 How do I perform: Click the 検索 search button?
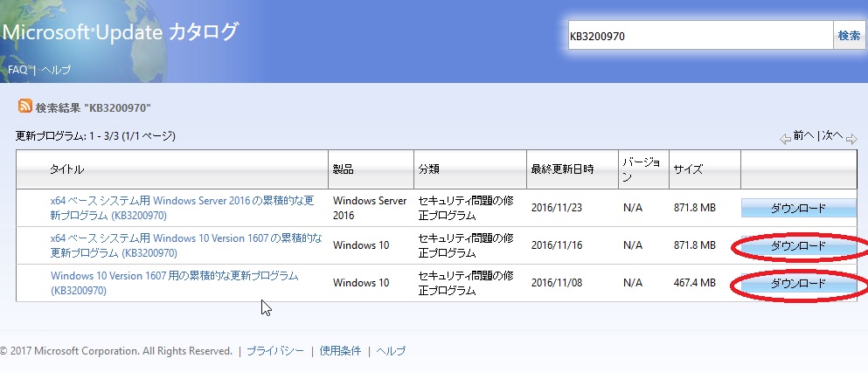tap(849, 36)
